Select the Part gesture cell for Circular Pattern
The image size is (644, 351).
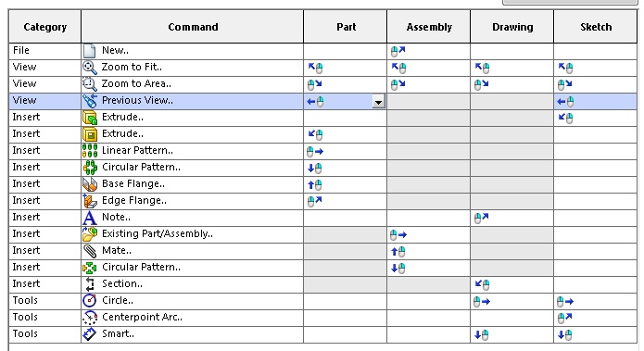coord(346,168)
